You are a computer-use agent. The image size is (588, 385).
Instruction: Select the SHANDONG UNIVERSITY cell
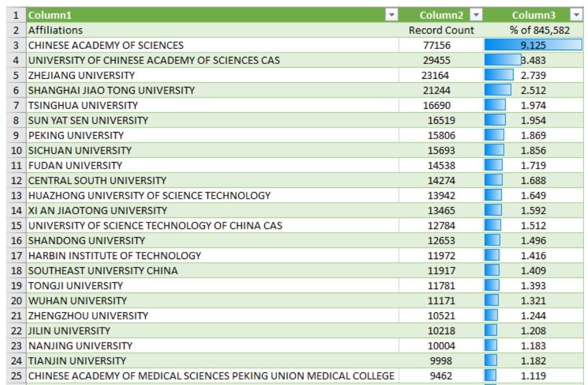coord(212,240)
